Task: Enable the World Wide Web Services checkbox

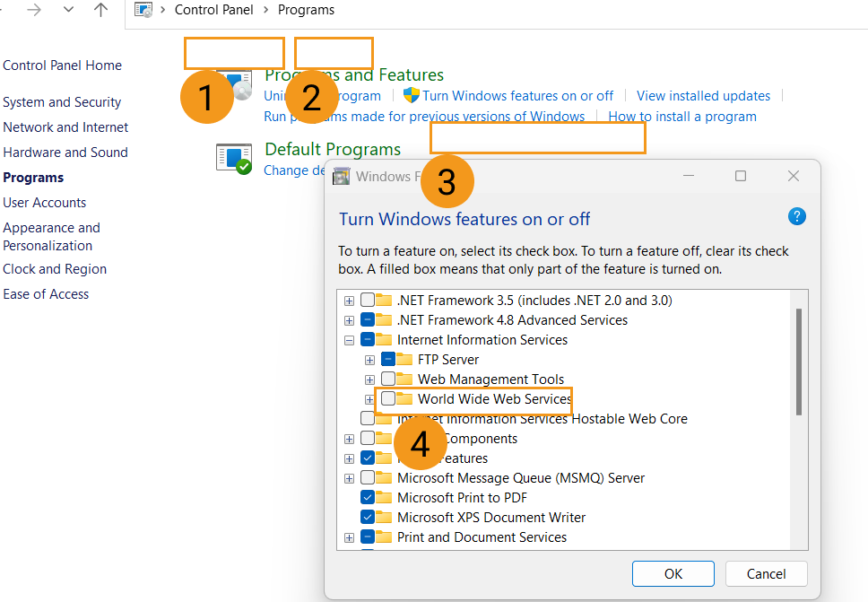Action: click(x=388, y=398)
